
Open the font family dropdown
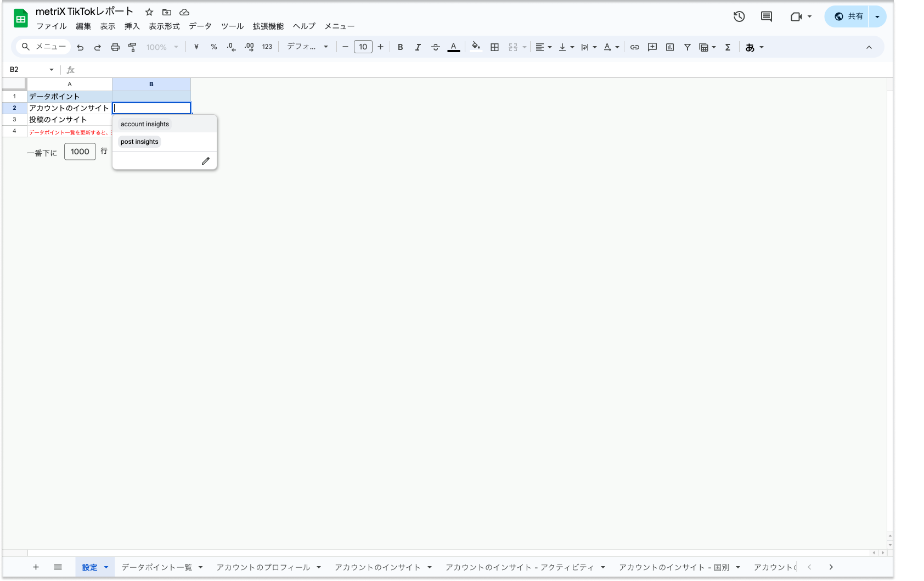[308, 47]
